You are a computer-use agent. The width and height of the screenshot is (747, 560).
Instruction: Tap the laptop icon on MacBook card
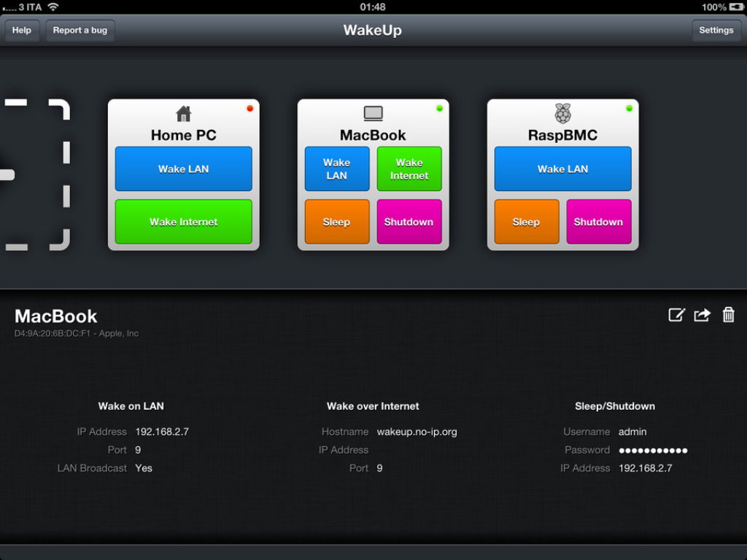tap(373, 113)
